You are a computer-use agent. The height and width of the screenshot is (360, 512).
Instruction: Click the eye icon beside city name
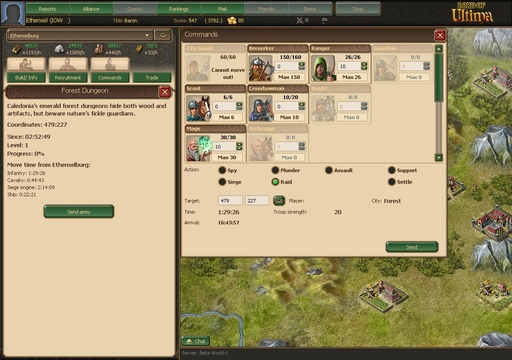pyautogui.click(x=163, y=35)
